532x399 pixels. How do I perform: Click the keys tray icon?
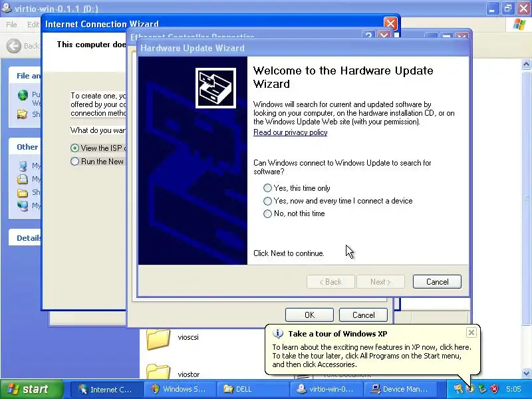[x=458, y=389]
